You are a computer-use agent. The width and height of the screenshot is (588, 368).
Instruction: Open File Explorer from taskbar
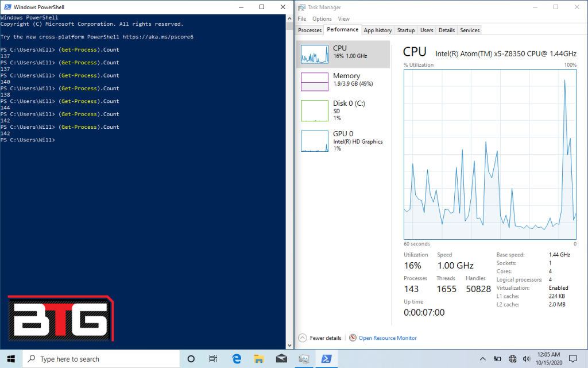259,359
